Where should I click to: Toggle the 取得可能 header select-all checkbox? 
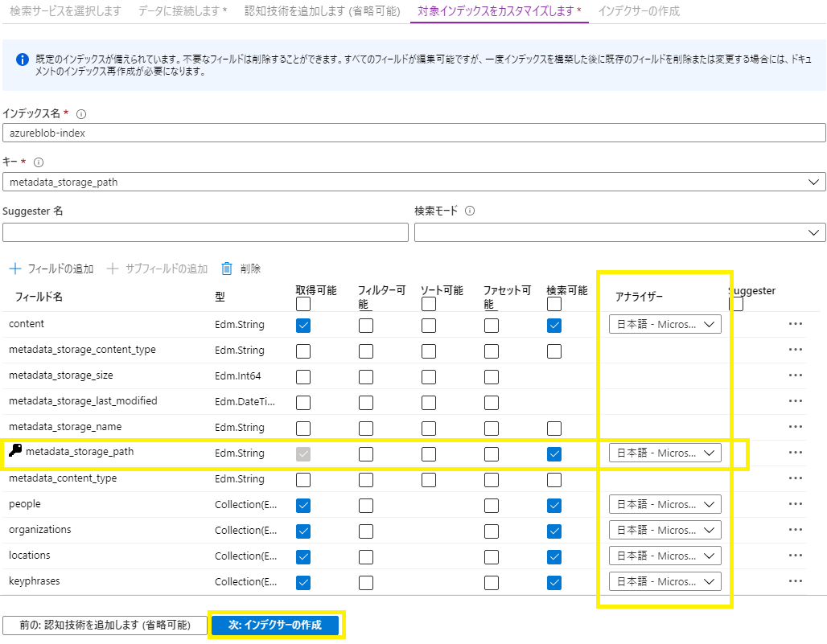pos(303,304)
